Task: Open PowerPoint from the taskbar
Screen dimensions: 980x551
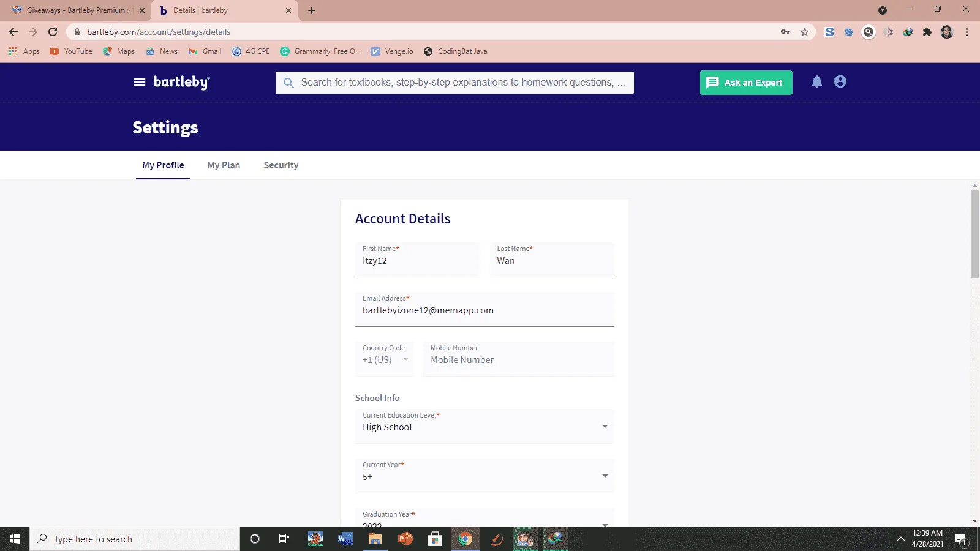Action: pos(405,539)
